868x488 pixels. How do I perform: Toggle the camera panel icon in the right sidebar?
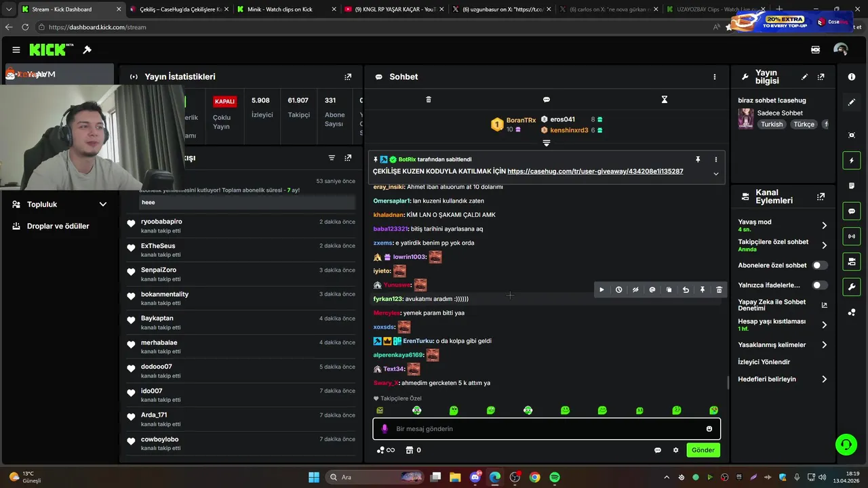pyautogui.click(x=852, y=262)
